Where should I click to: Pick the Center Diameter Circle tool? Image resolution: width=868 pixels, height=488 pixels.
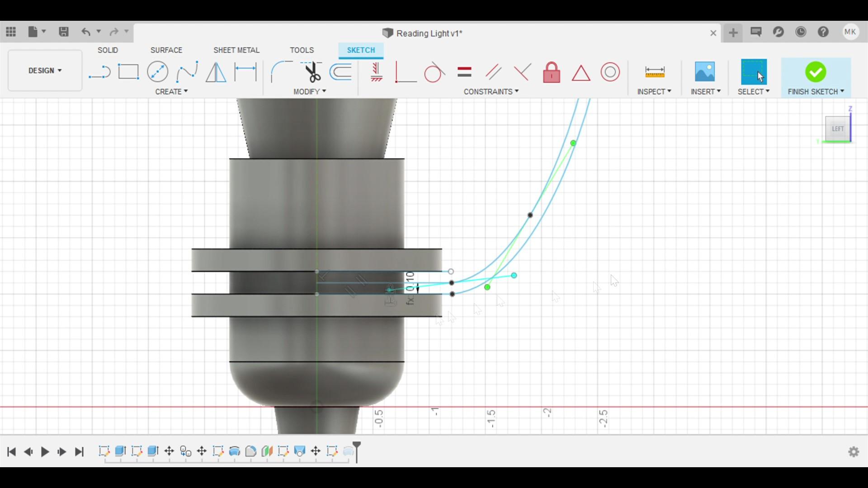157,72
